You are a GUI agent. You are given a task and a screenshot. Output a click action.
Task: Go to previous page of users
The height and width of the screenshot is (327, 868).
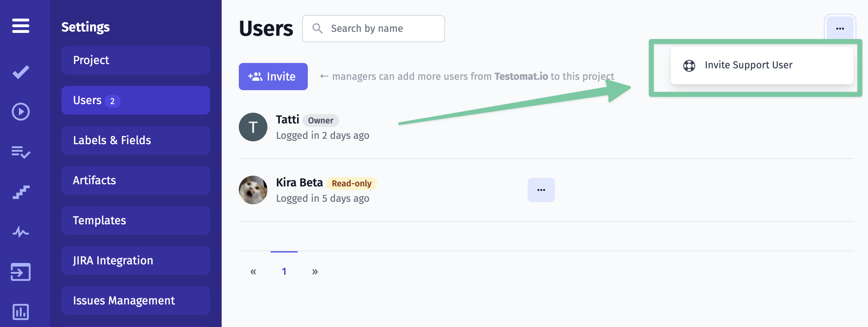click(253, 272)
